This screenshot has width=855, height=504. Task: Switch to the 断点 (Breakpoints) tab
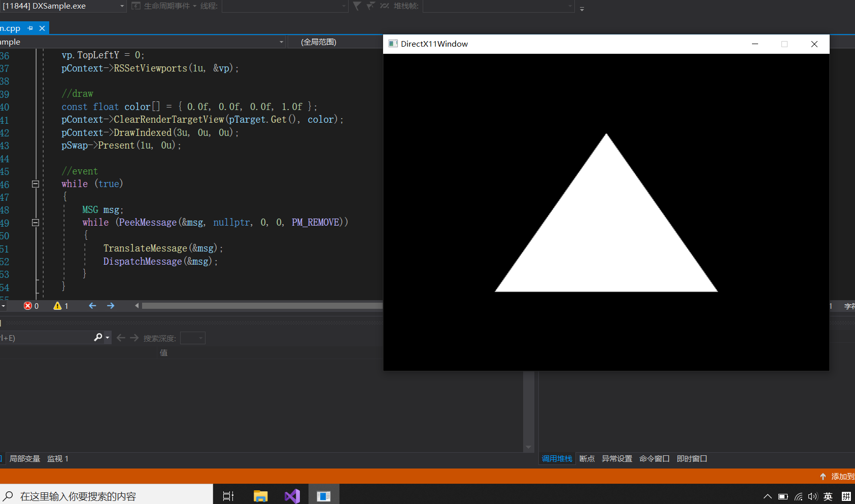pyautogui.click(x=587, y=458)
